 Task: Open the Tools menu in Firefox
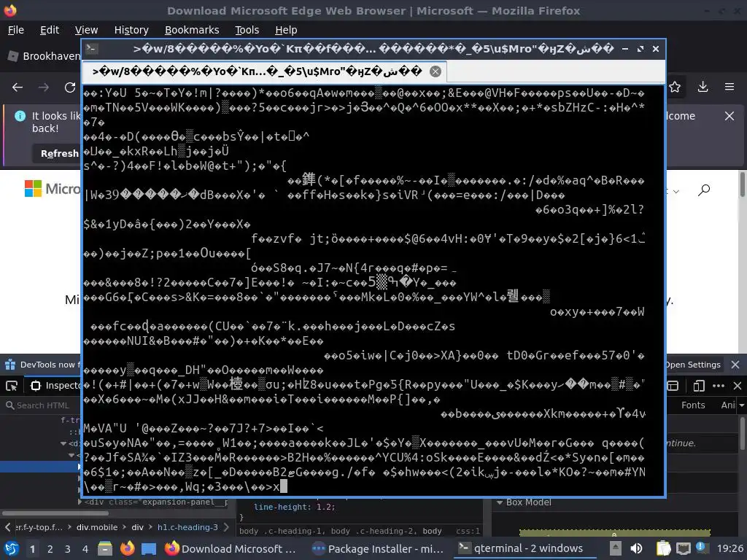point(247,30)
